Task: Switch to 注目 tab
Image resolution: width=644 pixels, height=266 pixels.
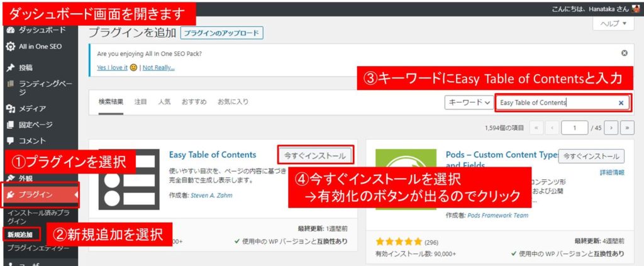Action: (140, 102)
